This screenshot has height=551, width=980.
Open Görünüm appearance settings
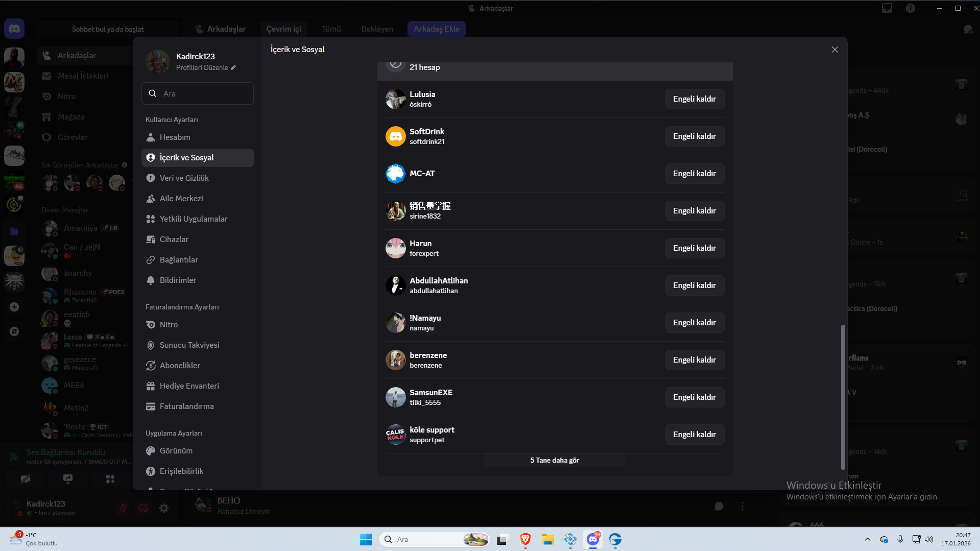[197, 451]
